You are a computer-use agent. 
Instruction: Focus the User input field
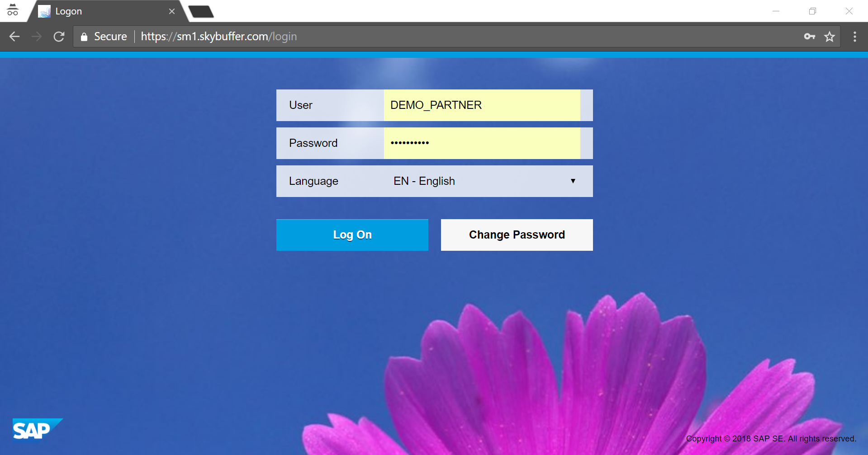[x=482, y=105]
